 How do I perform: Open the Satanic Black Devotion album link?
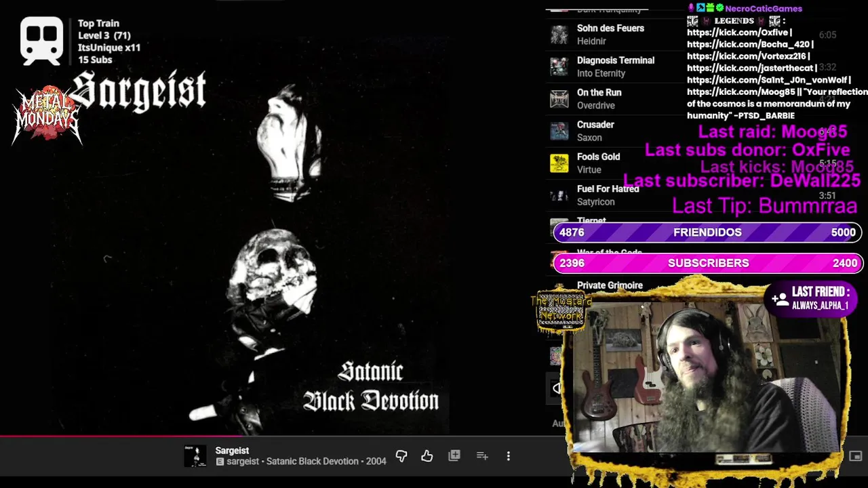[313, 461]
